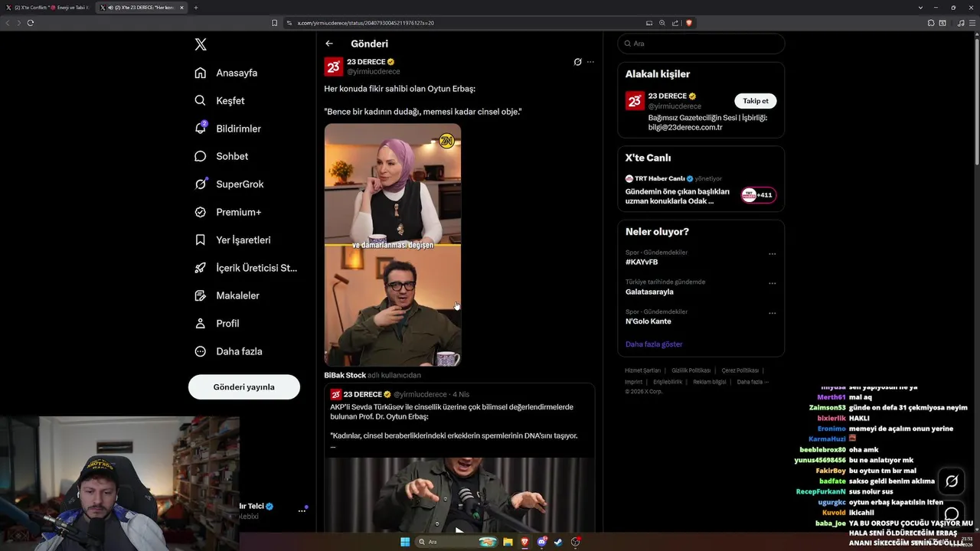
Task: Select X'te 23 DERECE browser tab
Action: (142, 8)
